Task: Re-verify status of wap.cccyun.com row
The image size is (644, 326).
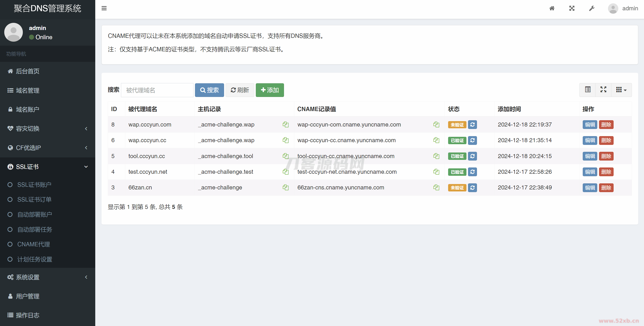Action: [472, 124]
